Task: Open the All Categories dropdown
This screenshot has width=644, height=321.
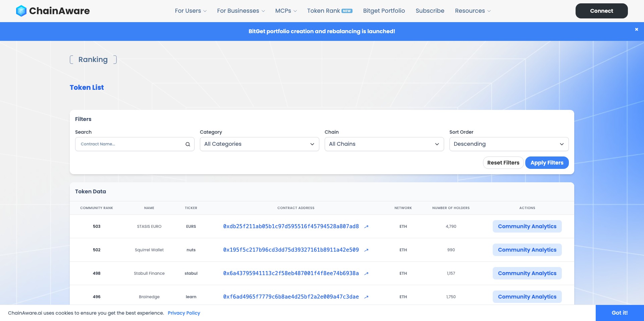Action: point(260,144)
